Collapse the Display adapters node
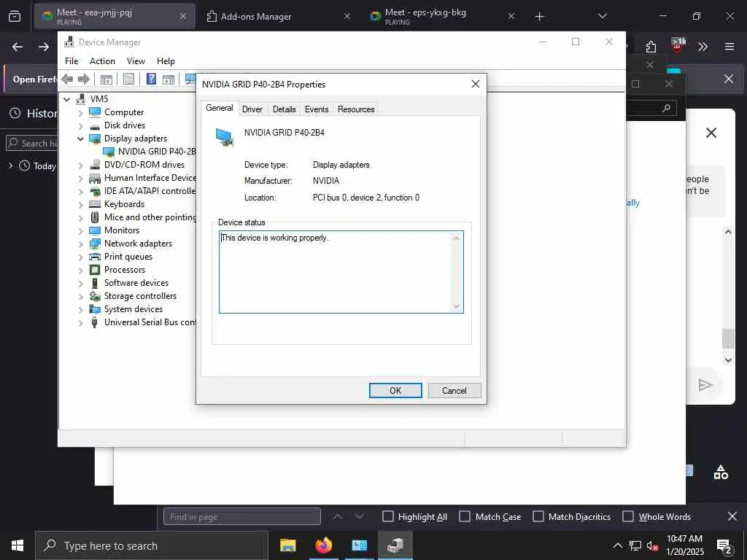Screen dimensions: 747x560 tap(80, 139)
